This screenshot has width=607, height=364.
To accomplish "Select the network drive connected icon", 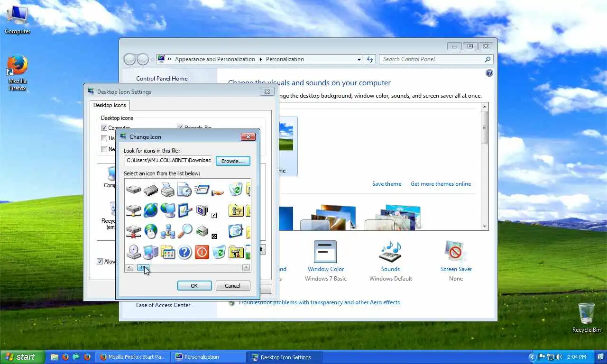I will (x=134, y=210).
